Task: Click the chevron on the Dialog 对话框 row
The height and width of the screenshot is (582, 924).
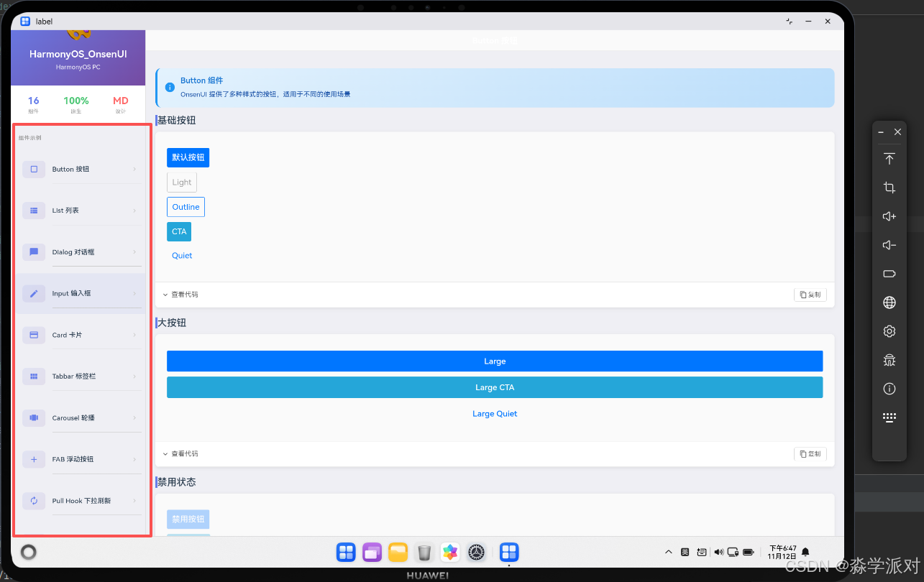Action: click(134, 252)
